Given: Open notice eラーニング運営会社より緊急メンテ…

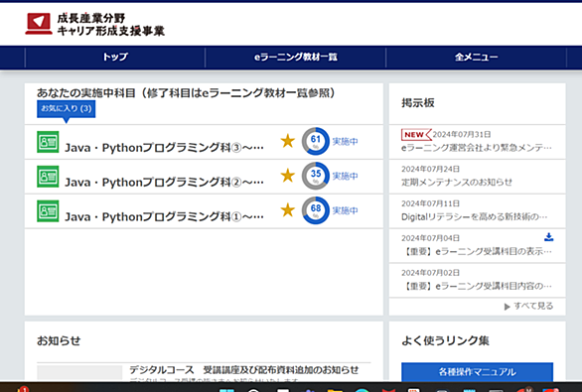Looking at the screenshot, I should click(x=476, y=148).
